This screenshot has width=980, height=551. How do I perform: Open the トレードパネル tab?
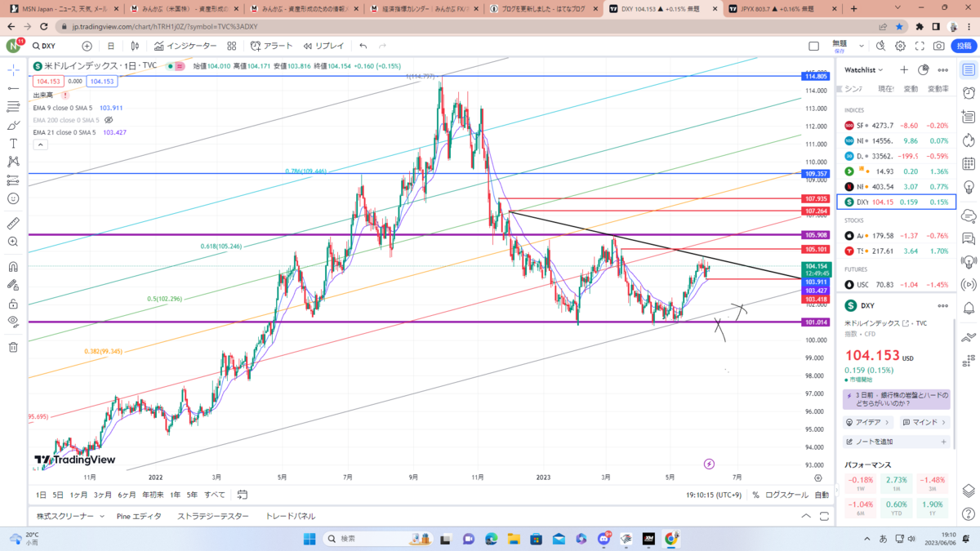pos(290,516)
